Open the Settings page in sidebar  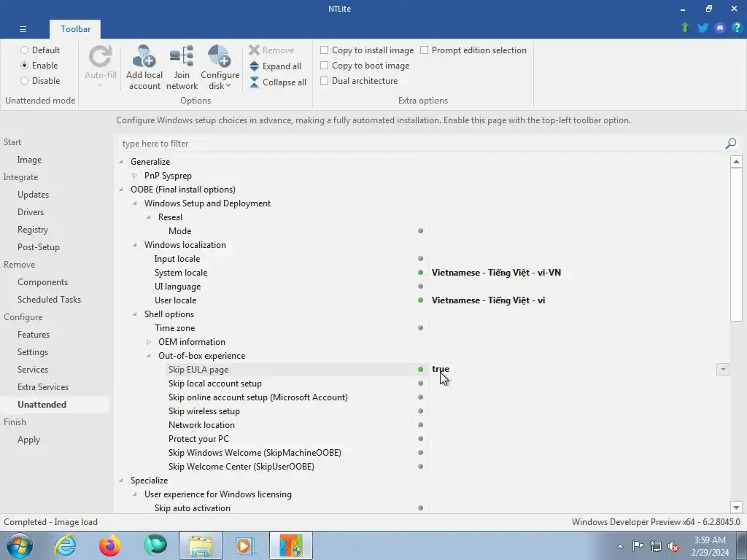pyautogui.click(x=33, y=352)
